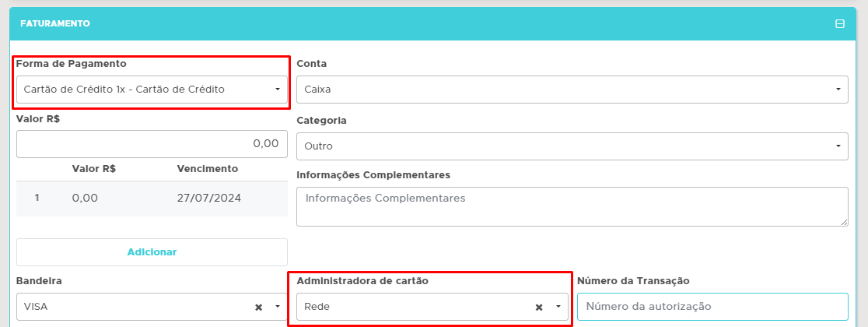Open the category selector showing Outro
This screenshot has width=868, height=327.
point(560,146)
